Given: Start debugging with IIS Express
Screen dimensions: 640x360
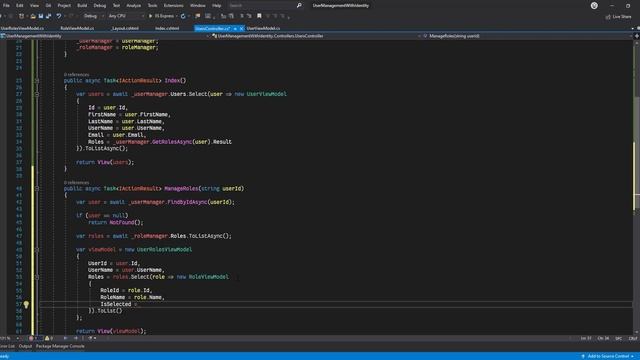Looking at the screenshot, I should point(161,16).
